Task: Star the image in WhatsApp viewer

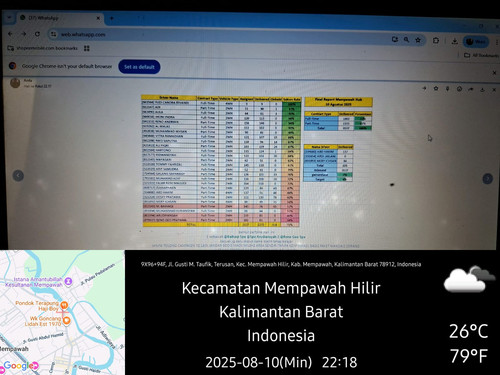Action: pyautogui.click(x=436, y=88)
